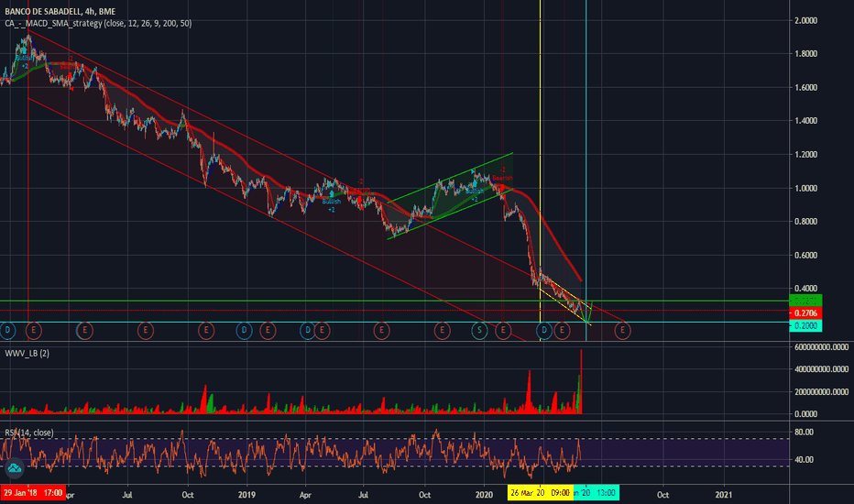Open the earnings E marker after Oct 2018
The width and height of the screenshot is (854, 504).
coord(206,330)
